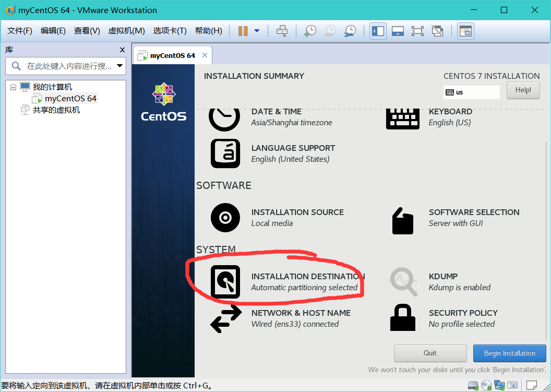Open the INSTALLATION DESTINATION disk icon
The height and width of the screenshot is (392, 551).
click(225, 282)
